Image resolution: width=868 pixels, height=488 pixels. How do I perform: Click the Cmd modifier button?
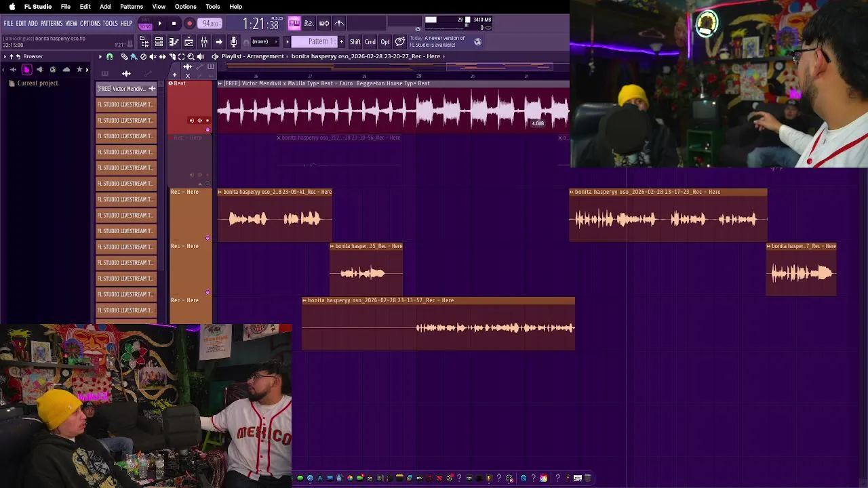click(370, 42)
